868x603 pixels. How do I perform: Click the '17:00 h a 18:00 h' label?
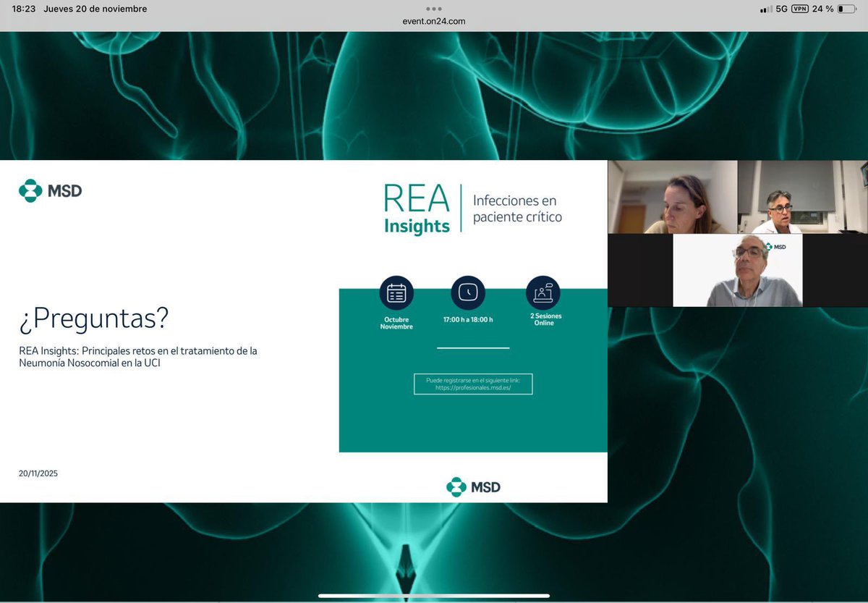[468, 319]
